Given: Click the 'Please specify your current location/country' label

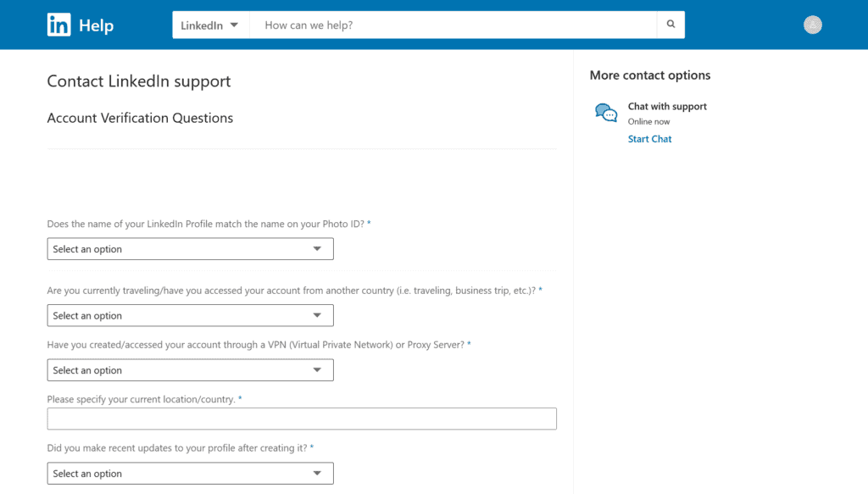Looking at the screenshot, I should [x=142, y=399].
